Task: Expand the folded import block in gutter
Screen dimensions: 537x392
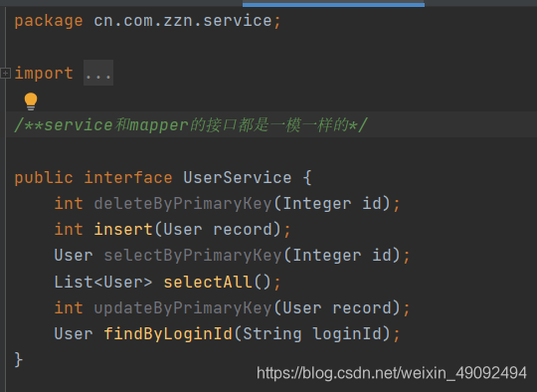Action: click(x=5, y=73)
